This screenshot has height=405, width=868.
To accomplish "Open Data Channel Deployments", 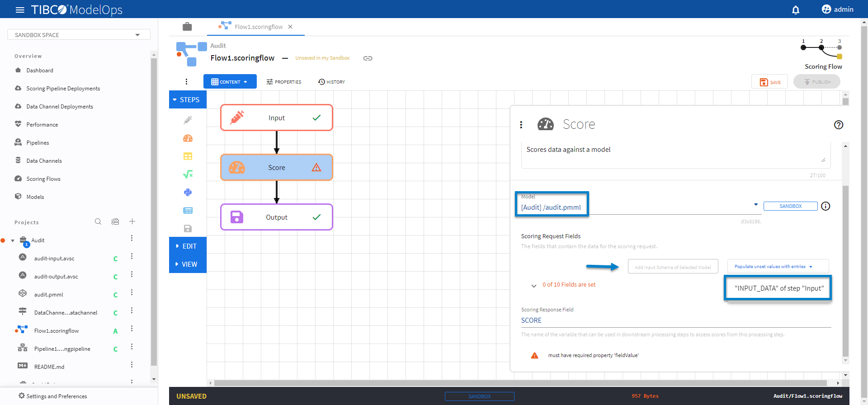I will click(60, 107).
